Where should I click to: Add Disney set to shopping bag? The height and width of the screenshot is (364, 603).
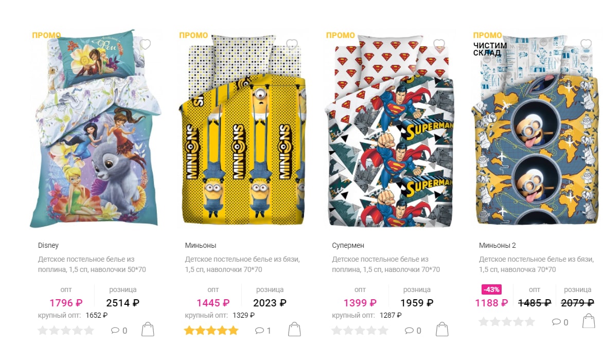pos(148,330)
